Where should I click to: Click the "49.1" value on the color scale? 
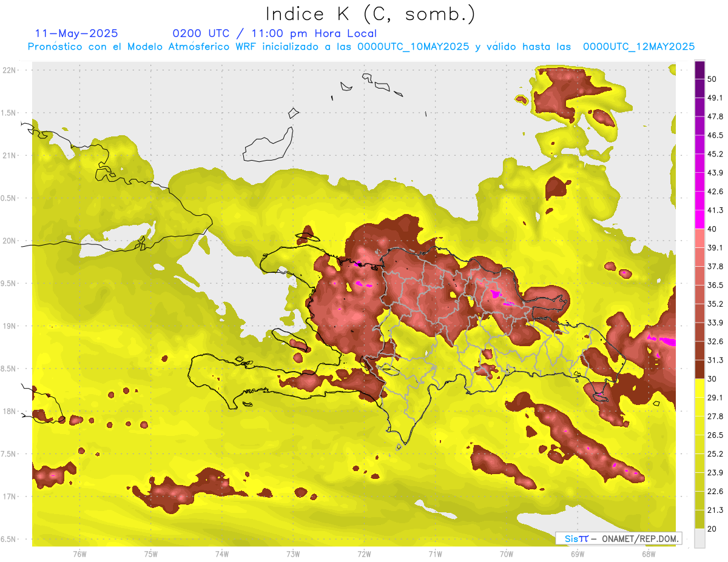click(715, 98)
